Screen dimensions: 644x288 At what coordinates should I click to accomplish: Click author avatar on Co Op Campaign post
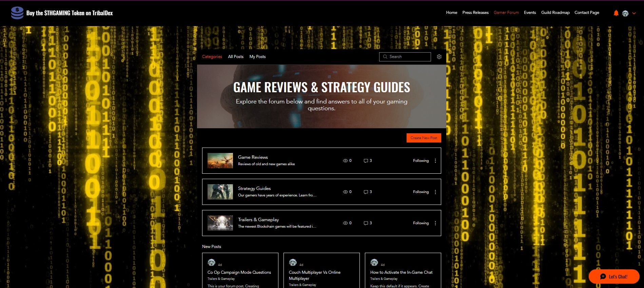(211, 263)
